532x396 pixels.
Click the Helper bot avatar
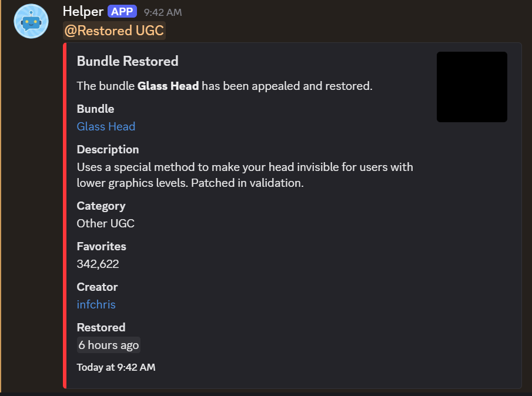tap(31, 21)
